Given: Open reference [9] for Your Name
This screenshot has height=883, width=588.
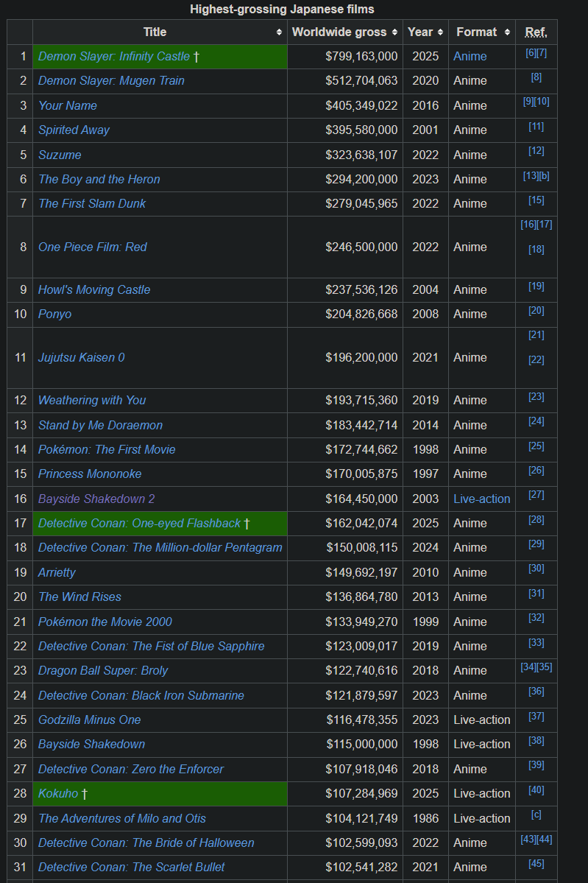Looking at the screenshot, I should click(x=528, y=102).
